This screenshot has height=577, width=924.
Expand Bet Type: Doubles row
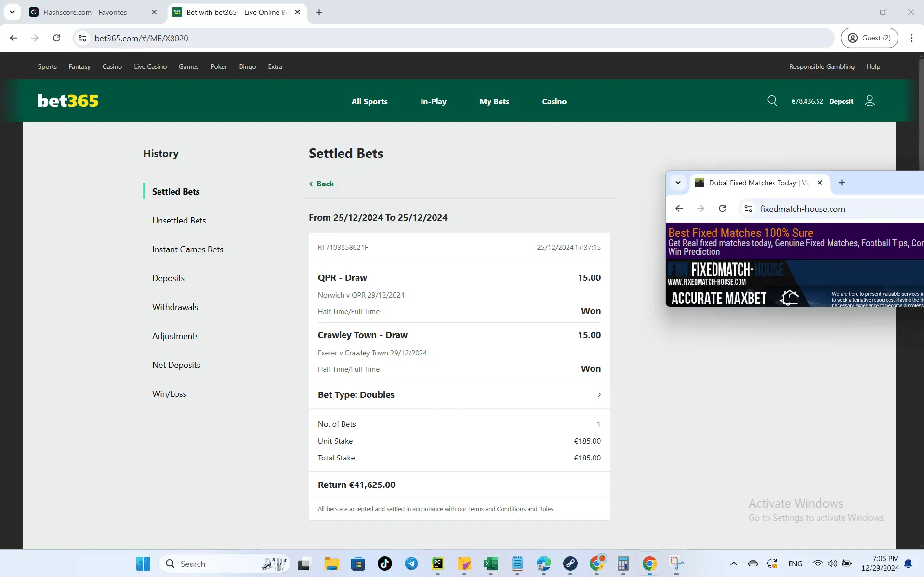pyautogui.click(x=459, y=394)
